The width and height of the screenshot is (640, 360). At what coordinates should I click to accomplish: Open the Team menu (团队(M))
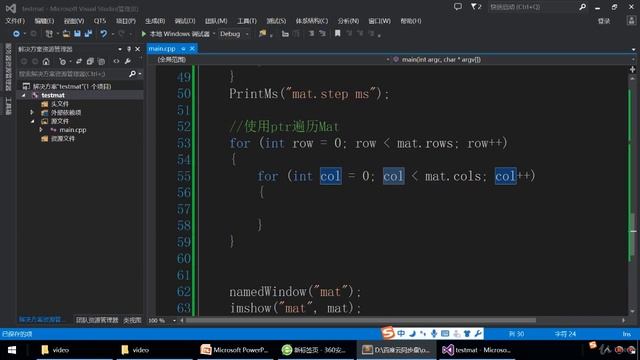(216, 21)
